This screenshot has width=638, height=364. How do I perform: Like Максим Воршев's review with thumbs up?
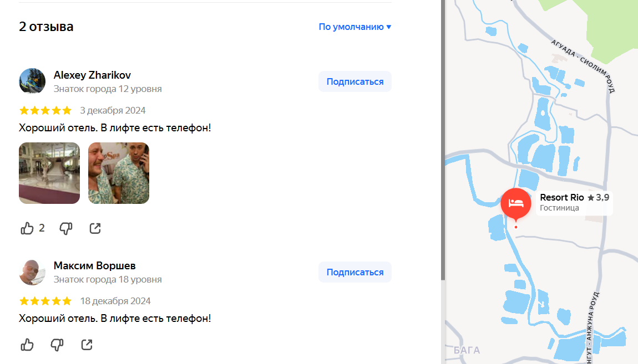[x=27, y=345]
